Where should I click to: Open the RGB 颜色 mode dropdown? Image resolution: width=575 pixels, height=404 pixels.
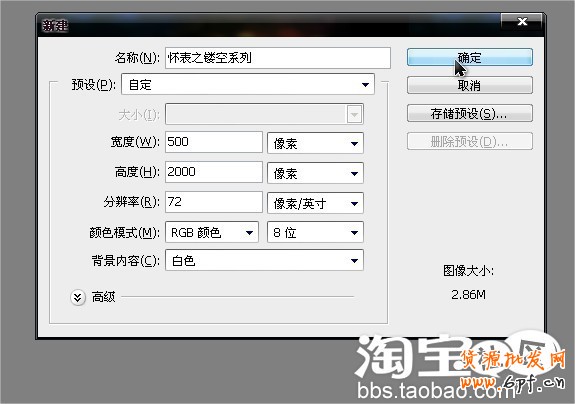(212, 232)
